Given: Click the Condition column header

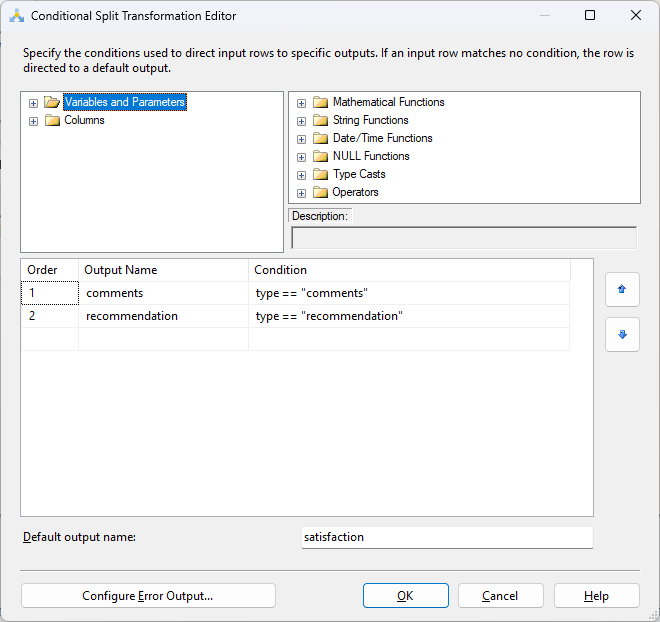Looking at the screenshot, I should (409, 270).
